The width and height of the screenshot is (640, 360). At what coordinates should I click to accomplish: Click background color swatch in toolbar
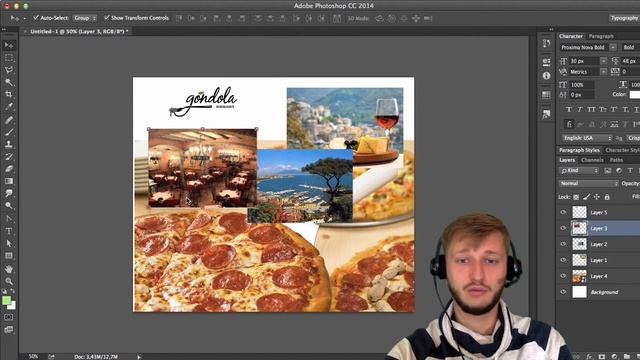pyautogui.click(x=12, y=306)
